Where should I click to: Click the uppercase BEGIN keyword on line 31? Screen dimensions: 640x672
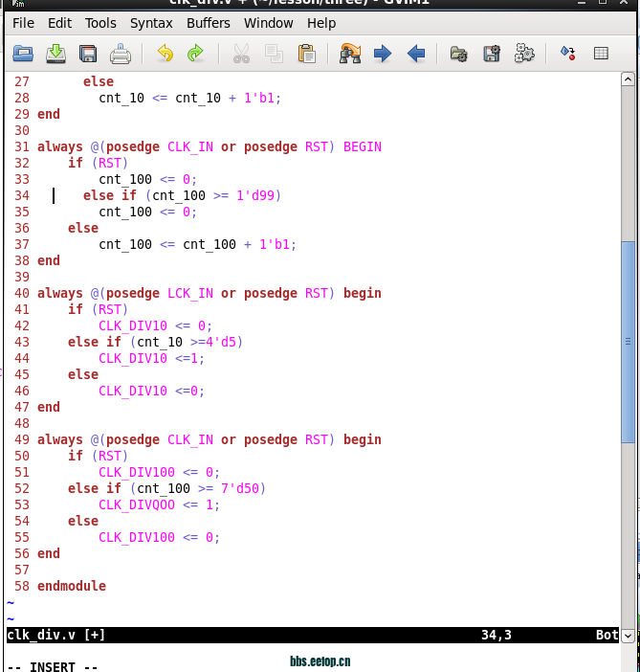click(x=363, y=147)
